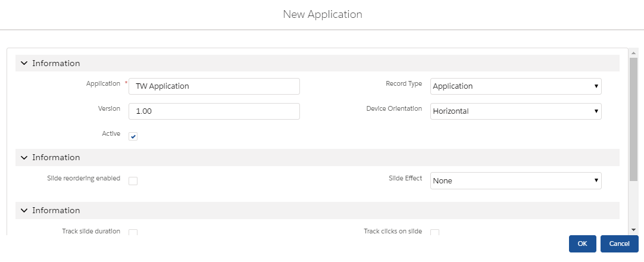Click the Application name input field
Screen dimensions: 644x262
click(x=214, y=86)
